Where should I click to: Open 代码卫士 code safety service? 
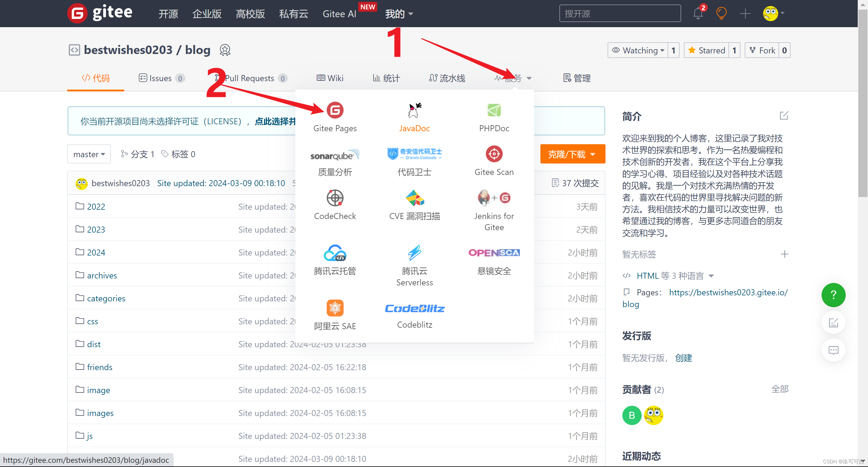coord(414,162)
